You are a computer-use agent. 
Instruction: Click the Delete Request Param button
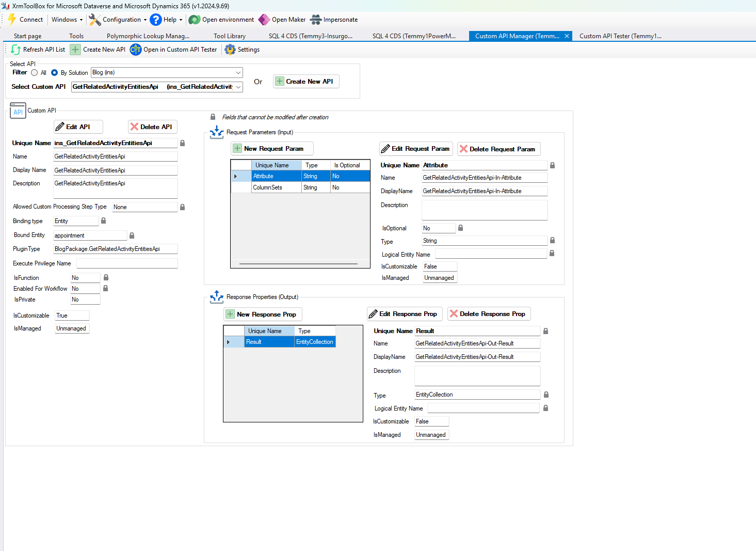pyautogui.click(x=499, y=149)
